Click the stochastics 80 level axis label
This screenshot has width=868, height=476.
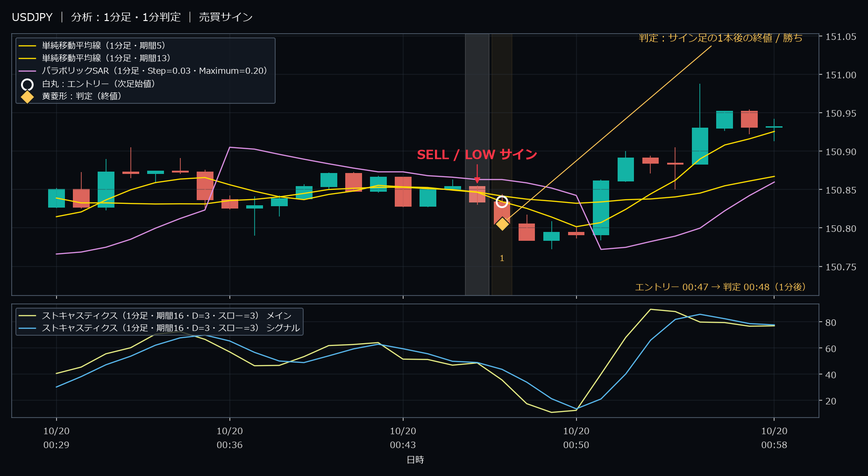pos(831,323)
